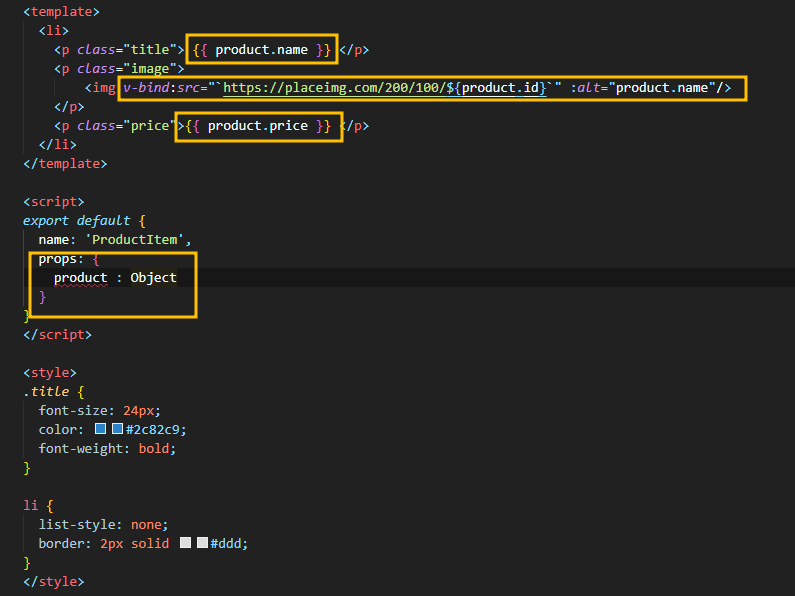The height and width of the screenshot is (596, 795).
Task: Click the opening <template> tag
Action: pos(61,12)
